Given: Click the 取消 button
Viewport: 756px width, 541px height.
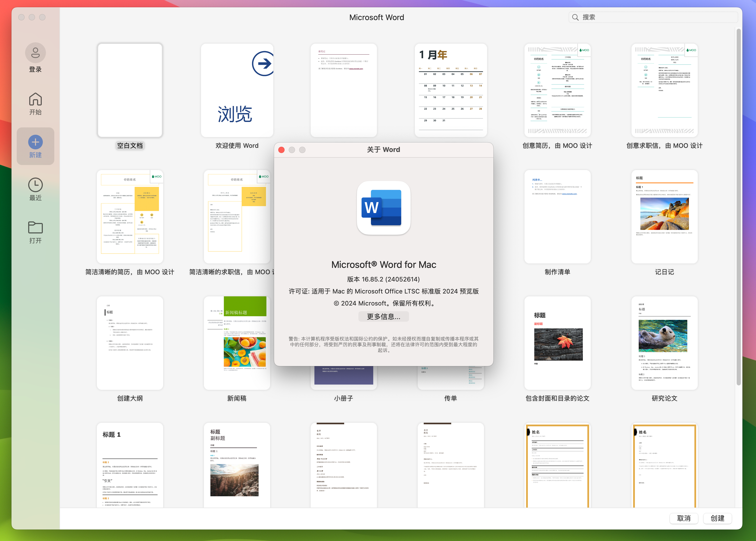Looking at the screenshot, I should [683, 518].
